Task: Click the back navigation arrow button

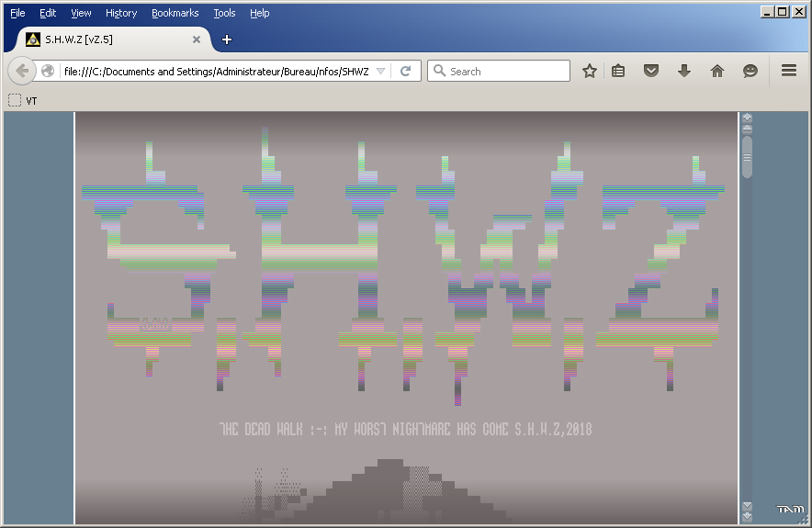Action: click(x=23, y=71)
